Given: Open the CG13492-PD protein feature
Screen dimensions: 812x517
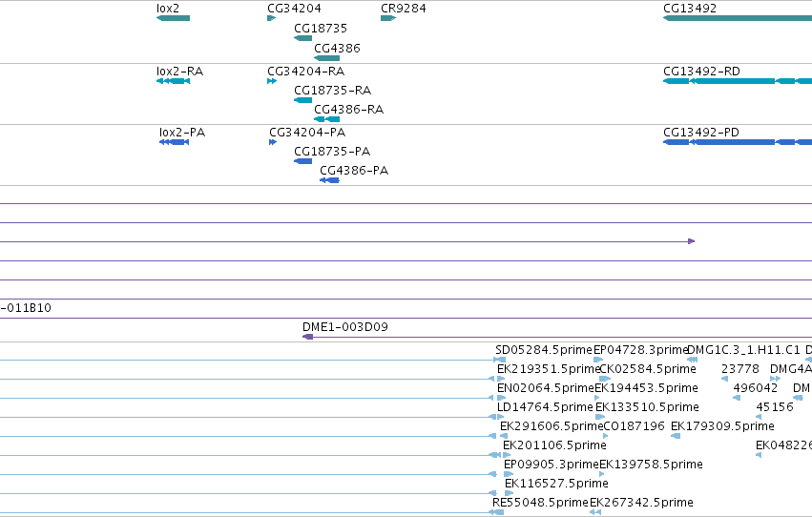Looking at the screenshot, I should tap(738, 142).
